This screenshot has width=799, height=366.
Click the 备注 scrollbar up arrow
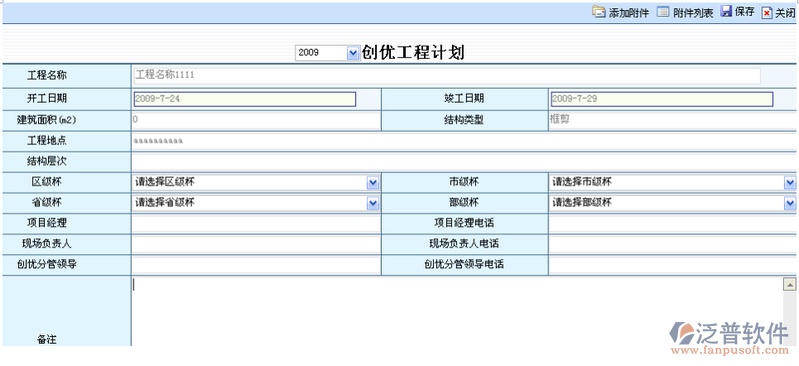pyautogui.click(x=789, y=284)
